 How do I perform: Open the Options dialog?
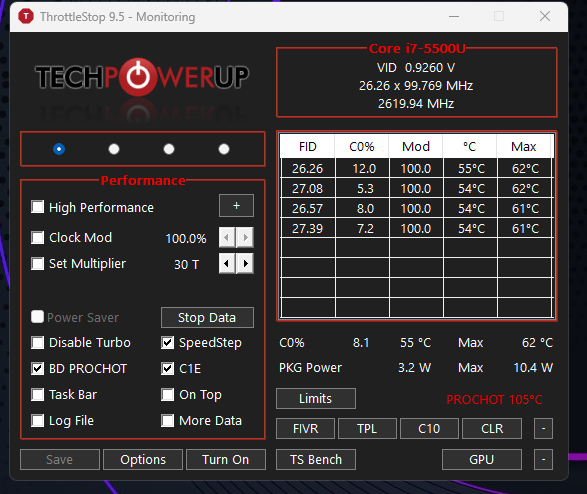tap(143, 460)
